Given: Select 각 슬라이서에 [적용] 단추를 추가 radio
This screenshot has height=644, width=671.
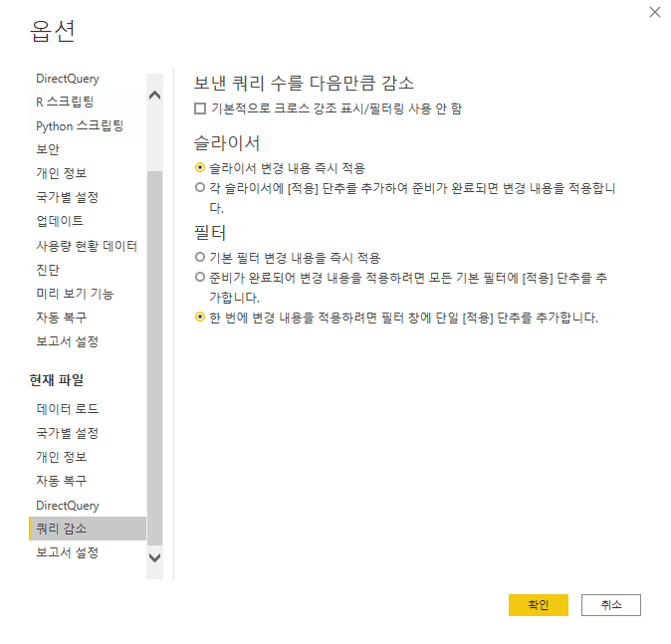Looking at the screenshot, I should point(200,187).
